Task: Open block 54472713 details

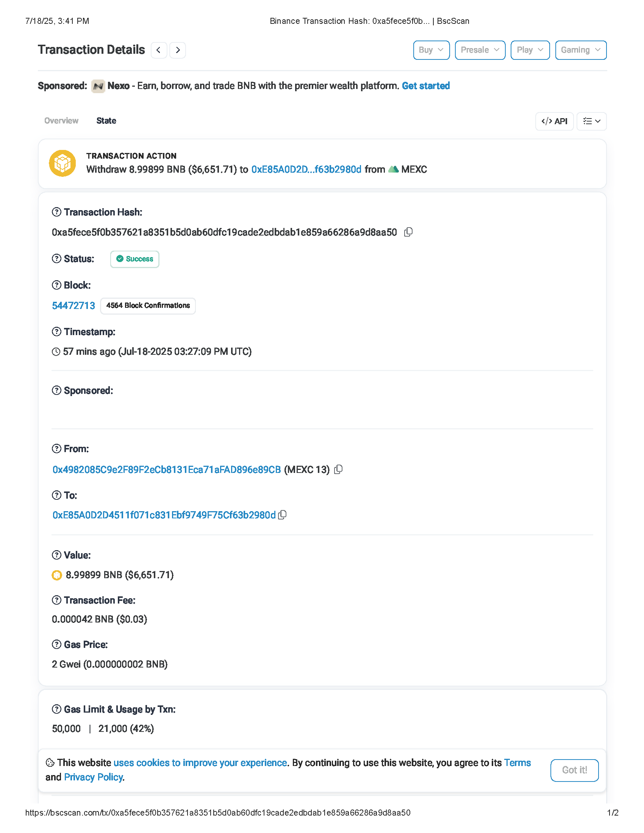Action: [73, 306]
